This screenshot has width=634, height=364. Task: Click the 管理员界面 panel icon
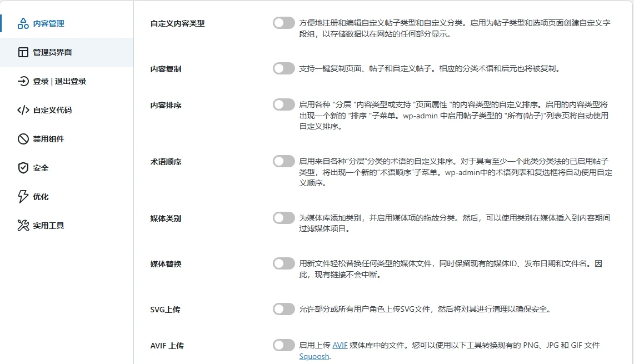click(x=23, y=52)
